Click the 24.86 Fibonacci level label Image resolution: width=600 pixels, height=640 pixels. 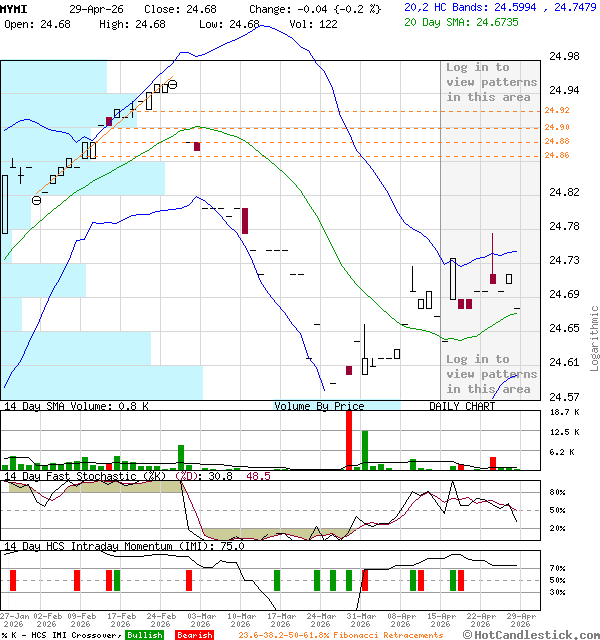pyautogui.click(x=557, y=155)
